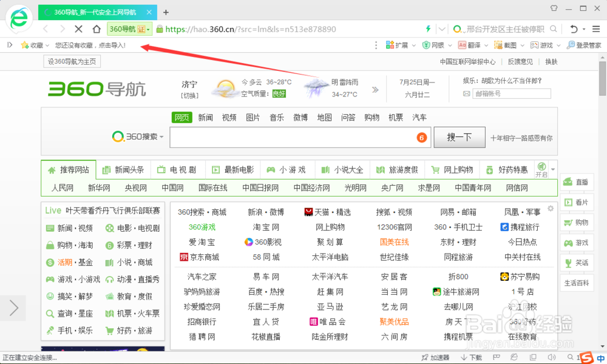Click 下载 in status bar
Viewport: 607px width, 364px height.
(471, 357)
